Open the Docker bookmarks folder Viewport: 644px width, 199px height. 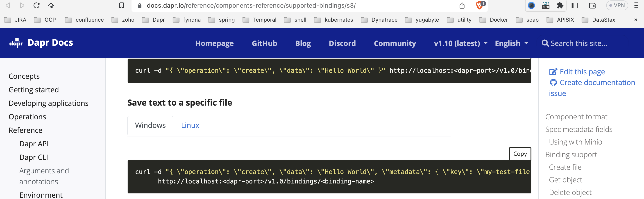click(x=494, y=20)
